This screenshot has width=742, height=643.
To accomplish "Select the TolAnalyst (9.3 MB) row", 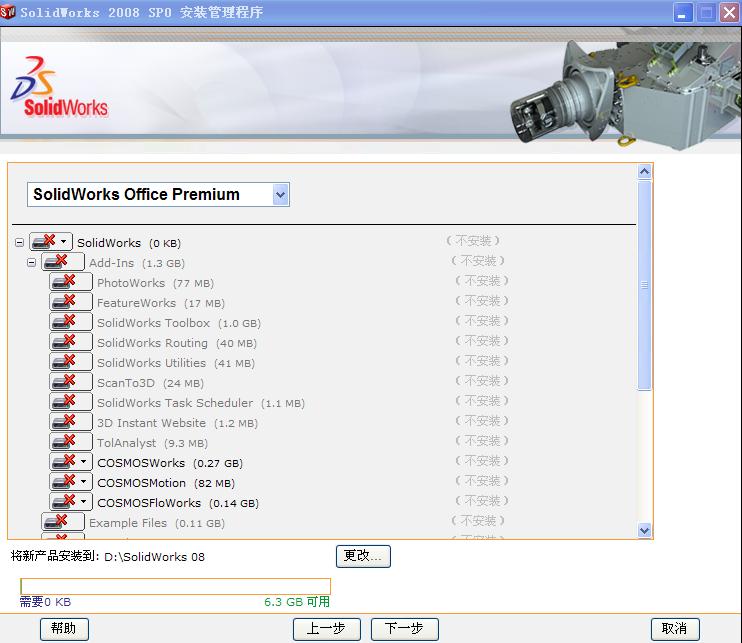I will [152, 443].
